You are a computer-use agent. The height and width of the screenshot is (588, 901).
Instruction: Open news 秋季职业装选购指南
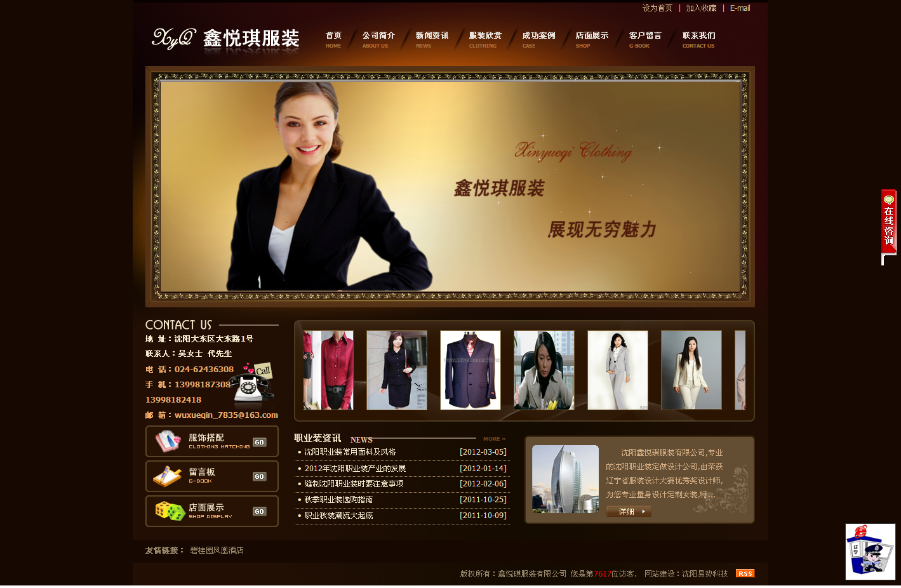(x=338, y=500)
